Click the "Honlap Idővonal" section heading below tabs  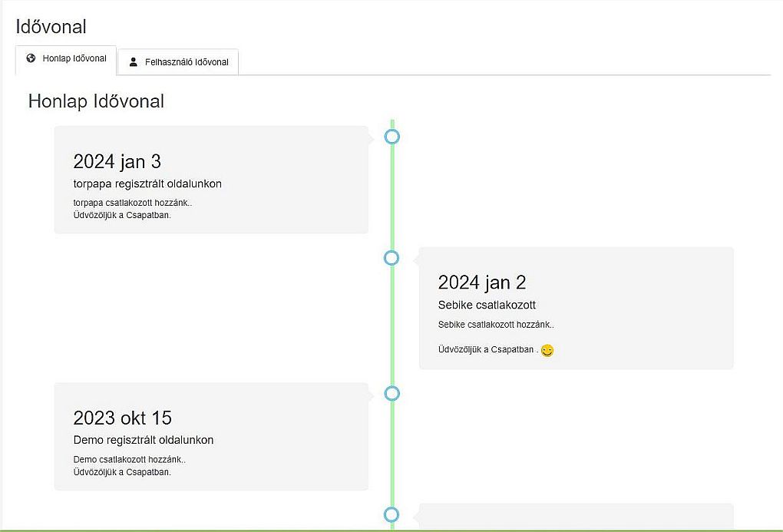(96, 101)
